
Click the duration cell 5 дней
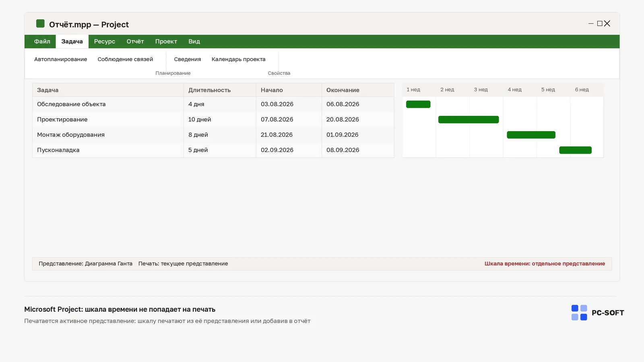pos(220,150)
